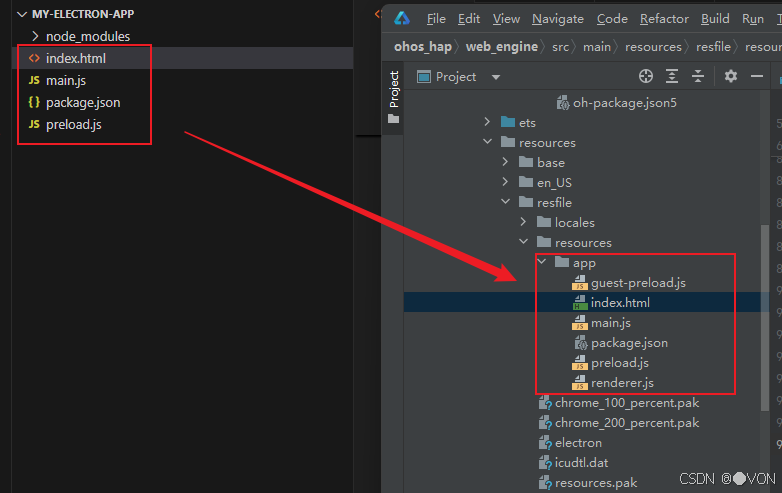Expand the en_US folder
Image resolution: width=782 pixels, height=493 pixels.
505,182
